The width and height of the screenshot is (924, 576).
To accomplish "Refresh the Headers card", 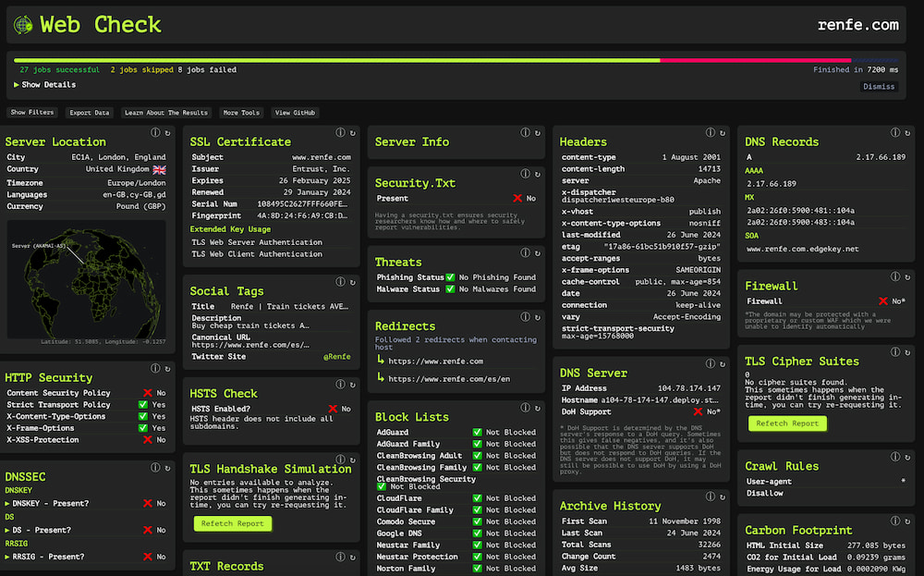I will [x=723, y=133].
